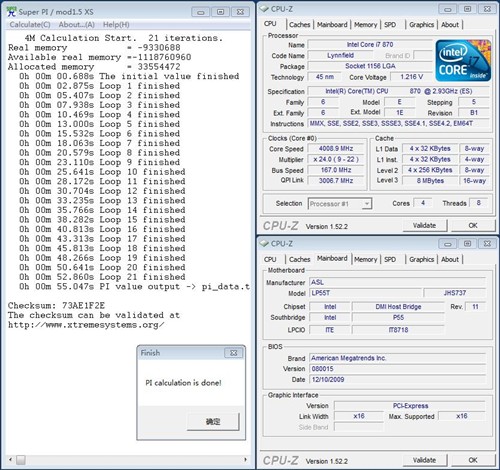The image size is (500, 470).
Task: Click Validate button in lower CPU-Z window
Action: pyautogui.click(x=424, y=460)
